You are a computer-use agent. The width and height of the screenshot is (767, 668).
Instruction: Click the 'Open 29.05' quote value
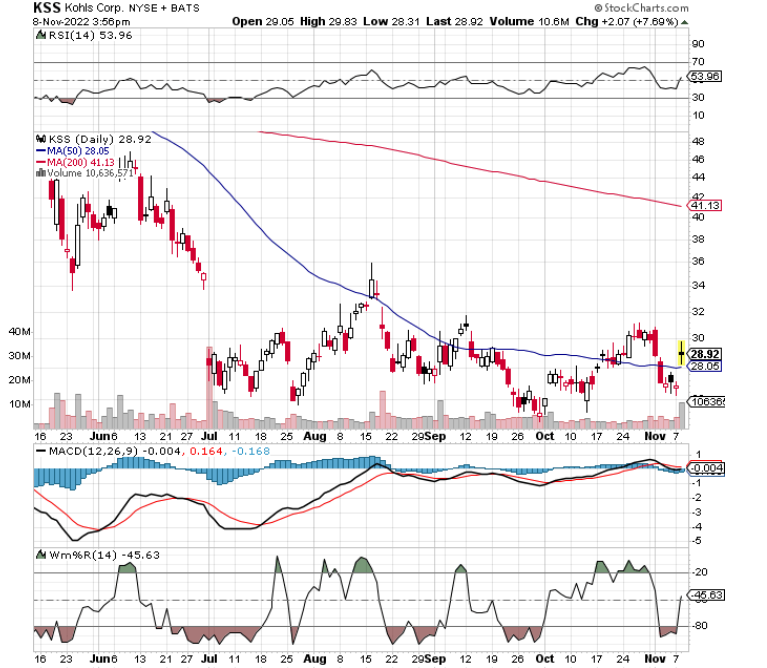[263, 22]
